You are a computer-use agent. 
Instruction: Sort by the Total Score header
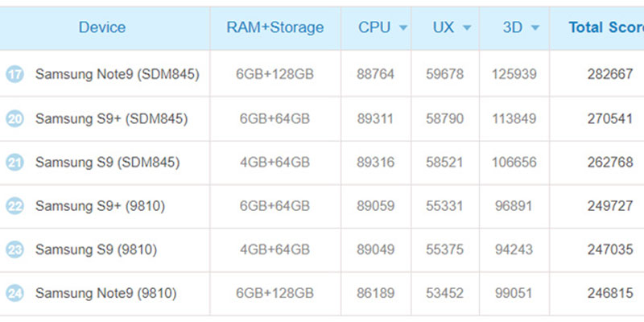[x=606, y=27]
